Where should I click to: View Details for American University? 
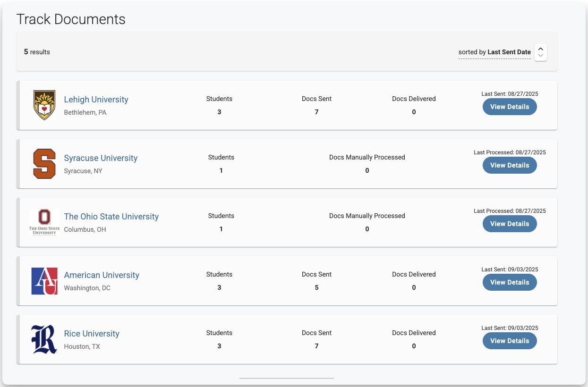click(x=510, y=282)
